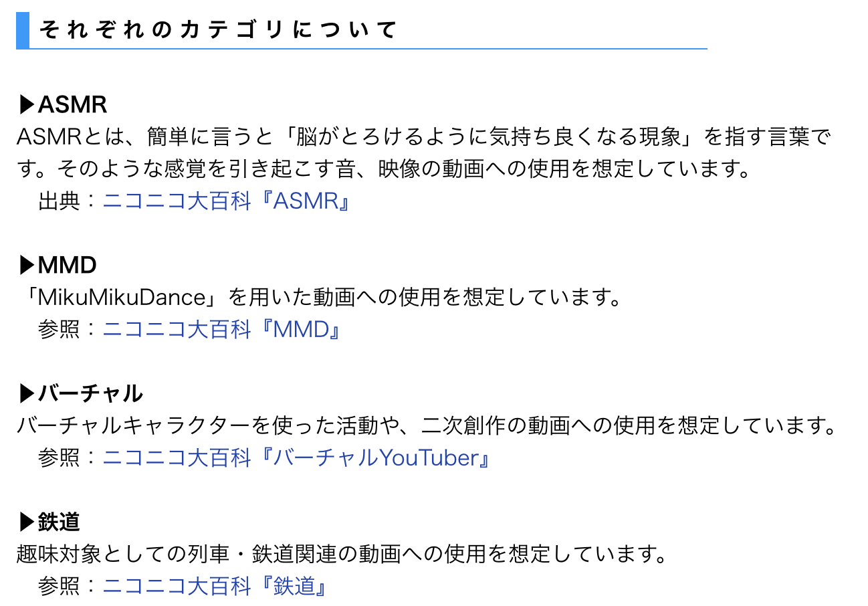
Task: Open the ニコニコ大百科『鉄道』 link
Action: tap(215, 587)
